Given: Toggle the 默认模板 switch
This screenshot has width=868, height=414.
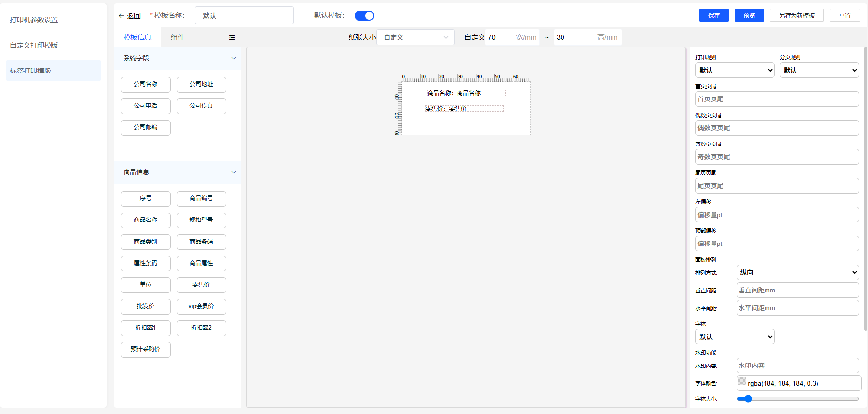Looking at the screenshot, I should click(364, 16).
